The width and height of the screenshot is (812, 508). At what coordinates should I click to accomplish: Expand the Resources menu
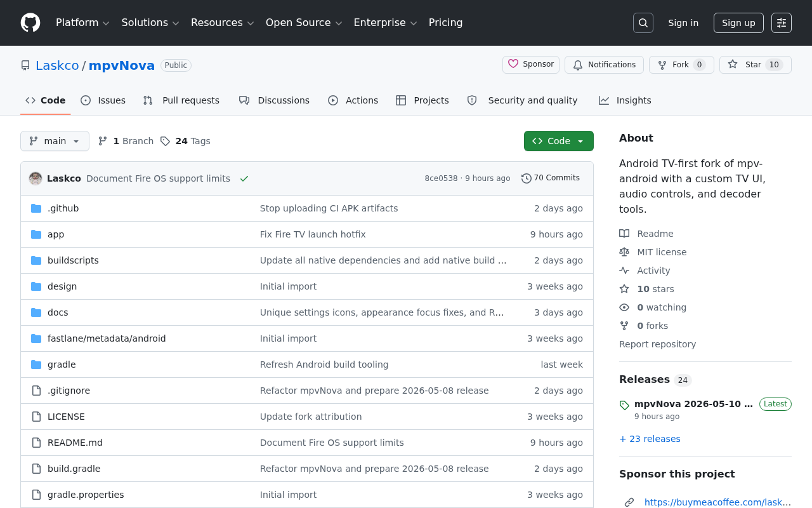tap(223, 23)
